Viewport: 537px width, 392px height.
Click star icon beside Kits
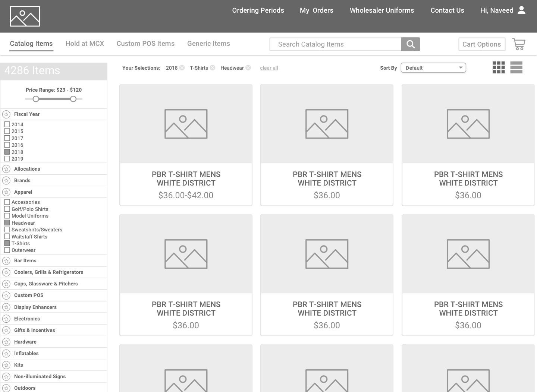[x=6, y=365]
